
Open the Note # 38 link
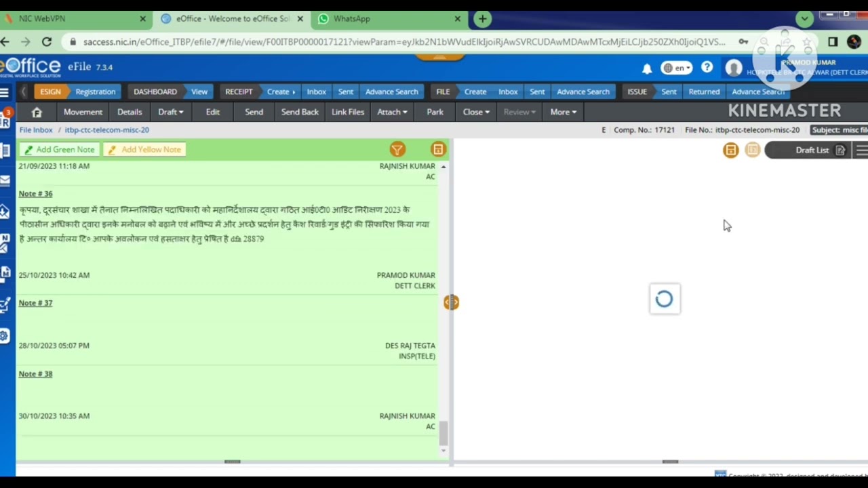tap(35, 374)
